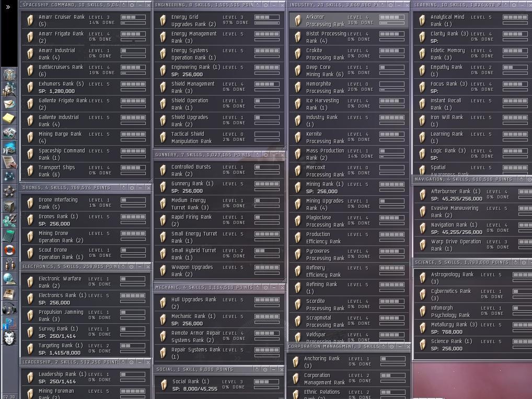Viewport: 532px width, 399px height.
Task: Click the Amarr Cruiser skill book icon
Action: coord(30,20)
